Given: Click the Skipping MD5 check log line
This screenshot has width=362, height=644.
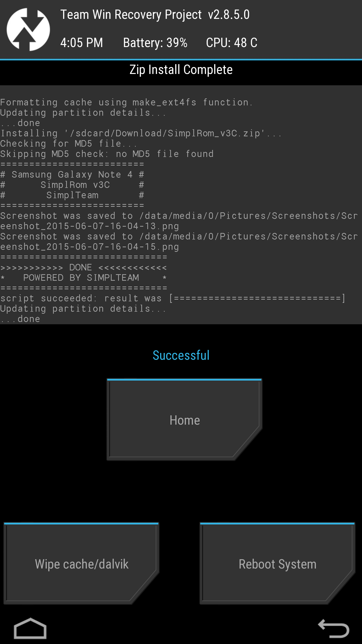Looking at the screenshot, I should 107,154.
